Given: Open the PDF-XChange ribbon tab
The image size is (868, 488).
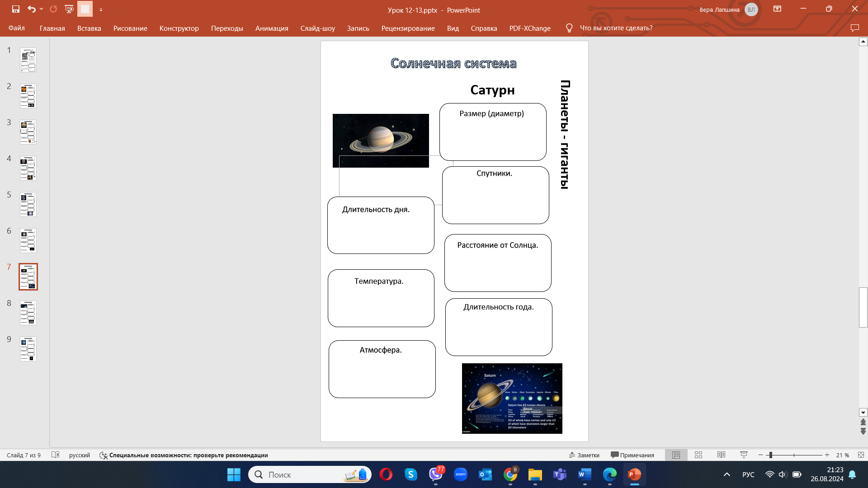Looking at the screenshot, I should click(530, 28).
